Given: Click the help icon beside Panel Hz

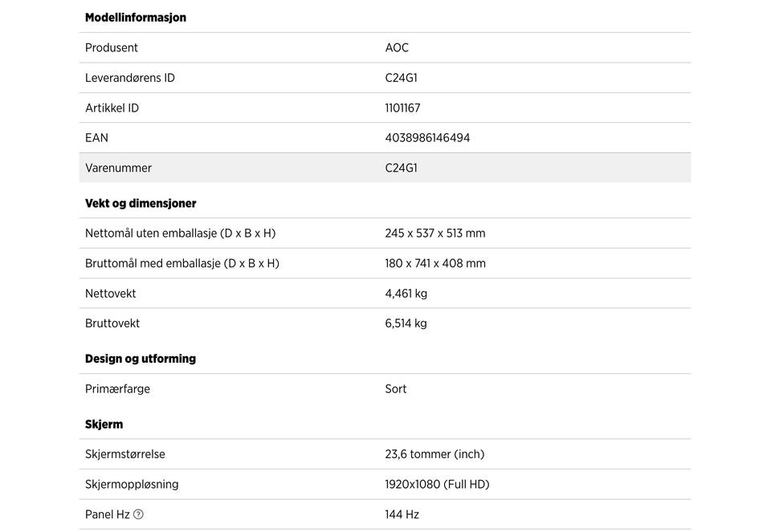Looking at the screenshot, I should [x=138, y=514].
